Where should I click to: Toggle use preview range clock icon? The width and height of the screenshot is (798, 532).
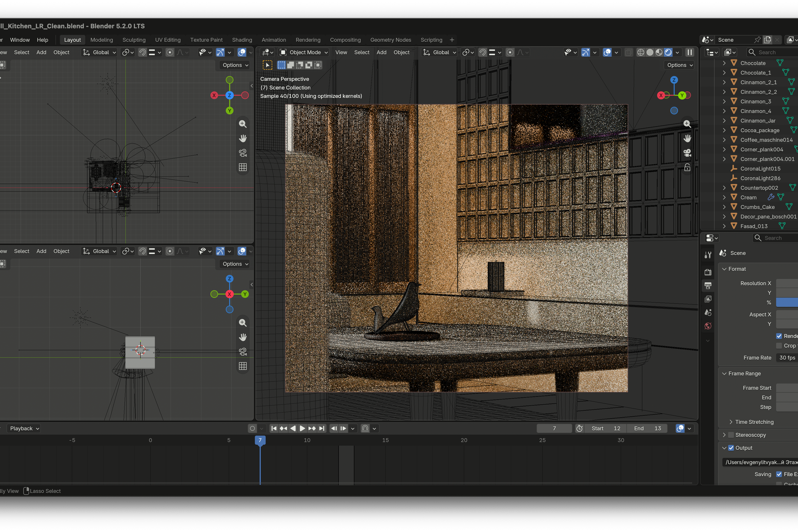579,429
